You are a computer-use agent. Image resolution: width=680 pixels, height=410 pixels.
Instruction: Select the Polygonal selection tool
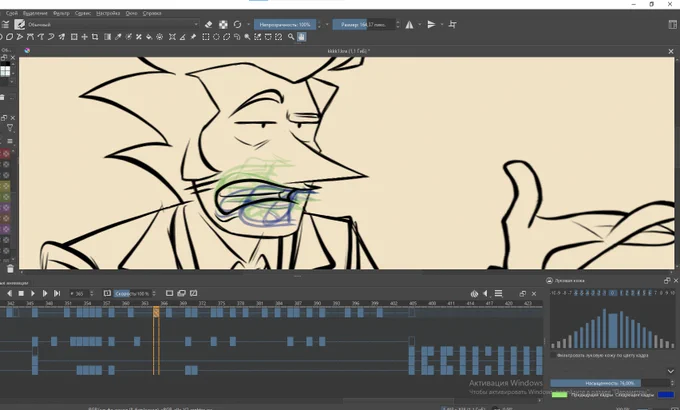226,37
